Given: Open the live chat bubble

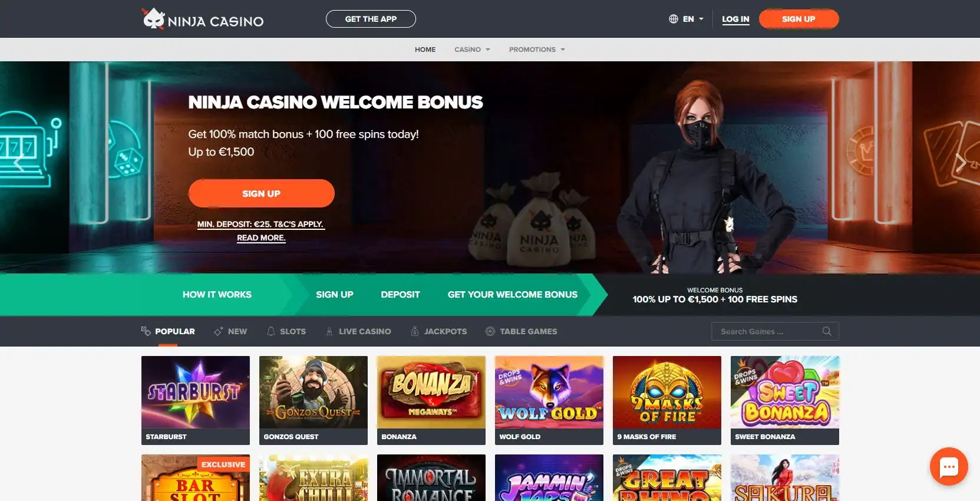Looking at the screenshot, I should (949, 467).
